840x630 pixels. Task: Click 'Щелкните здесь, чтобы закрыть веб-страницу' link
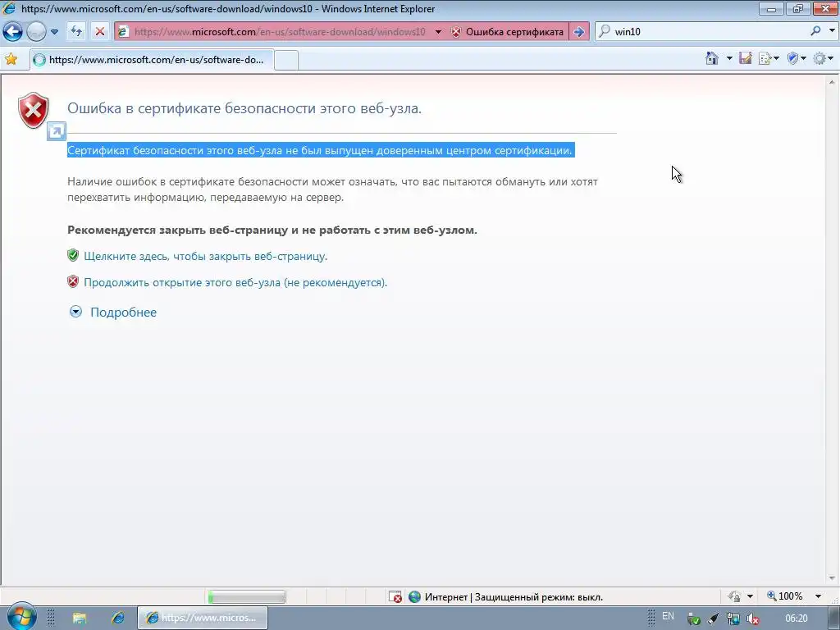coord(206,256)
